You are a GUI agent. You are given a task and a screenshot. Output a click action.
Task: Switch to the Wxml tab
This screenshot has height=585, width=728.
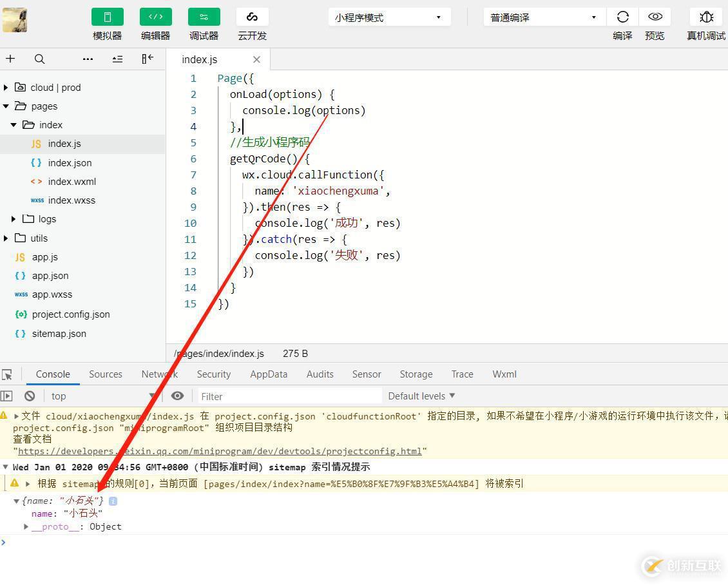tap(504, 374)
